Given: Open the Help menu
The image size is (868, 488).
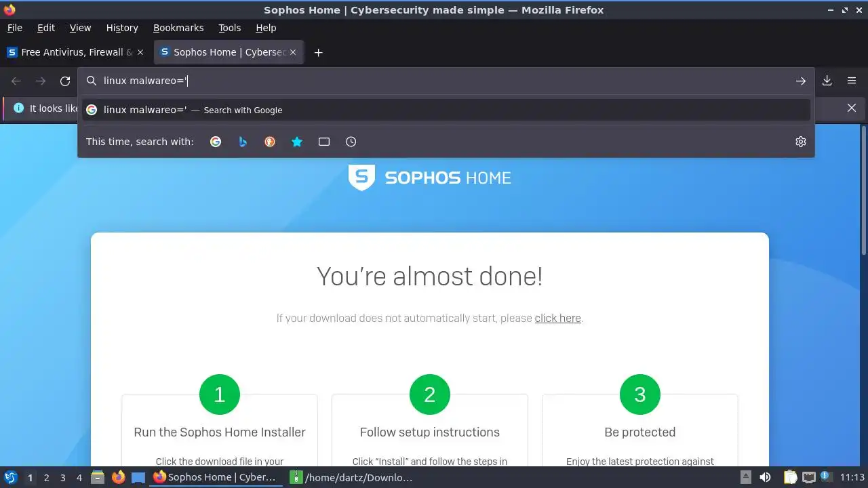Looking at the screenshot, I should click(266, 28).
